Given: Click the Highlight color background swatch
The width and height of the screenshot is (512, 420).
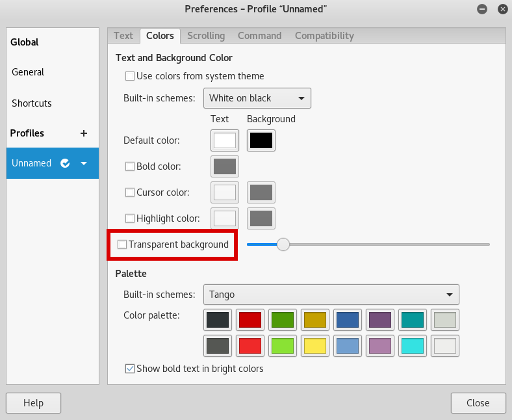Looking at the screenshot, I should (x=261, y=218).
